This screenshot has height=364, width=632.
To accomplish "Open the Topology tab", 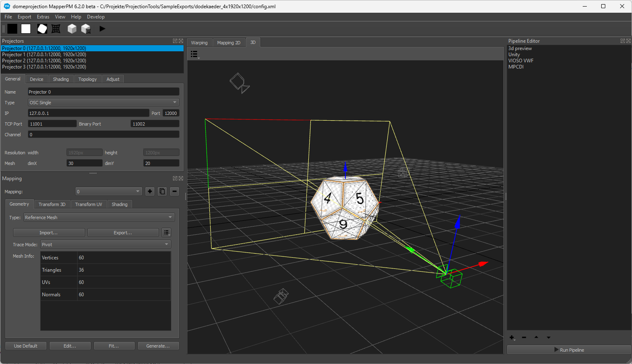I will coord(87,79).
